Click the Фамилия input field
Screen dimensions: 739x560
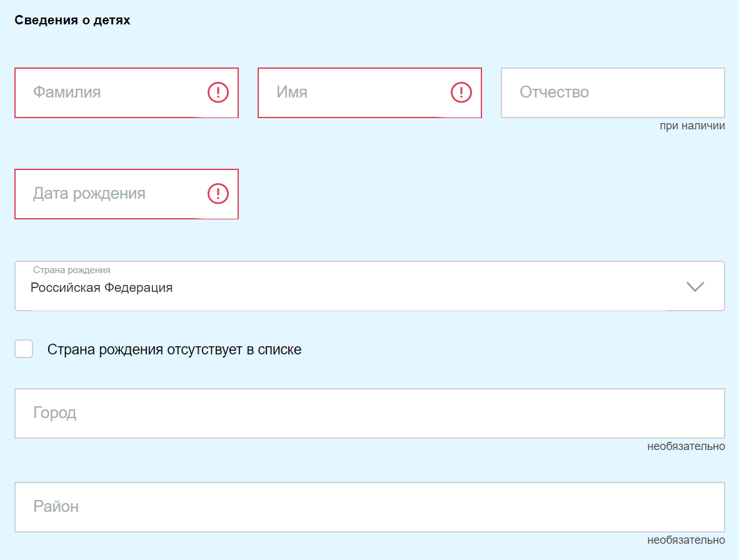click(x=126, y=92)
